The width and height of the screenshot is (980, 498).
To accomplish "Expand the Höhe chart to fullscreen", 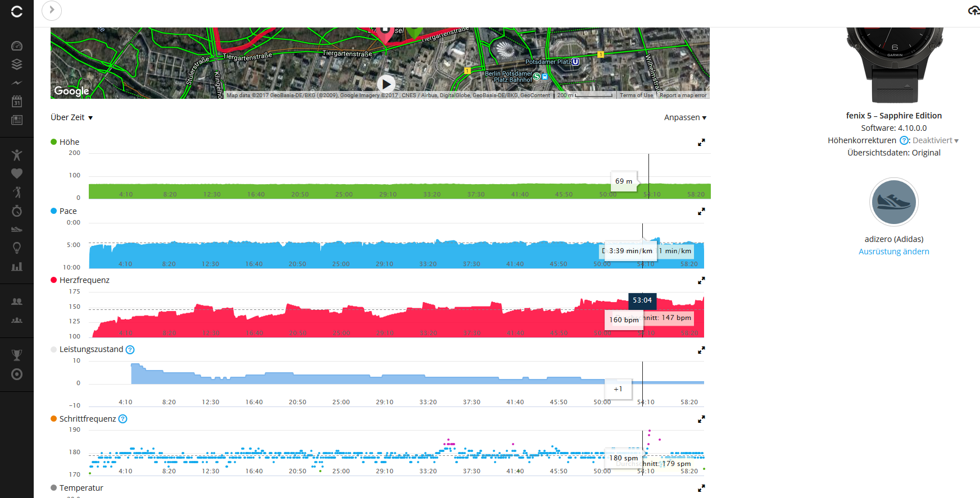I will tap(701, 143).
